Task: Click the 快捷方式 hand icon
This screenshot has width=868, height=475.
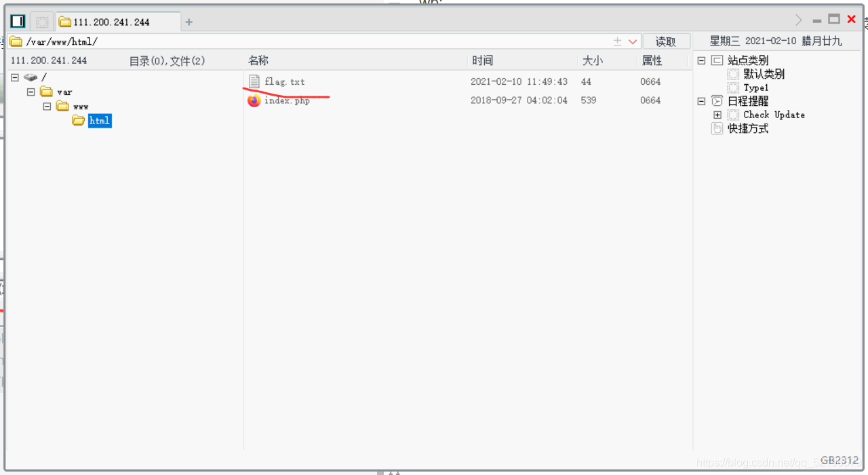Action: tap(717, 128)
